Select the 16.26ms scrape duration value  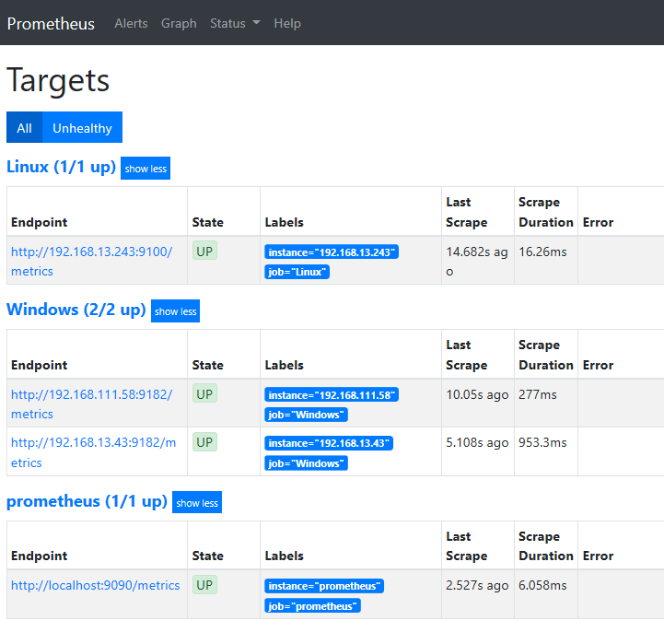542,252
